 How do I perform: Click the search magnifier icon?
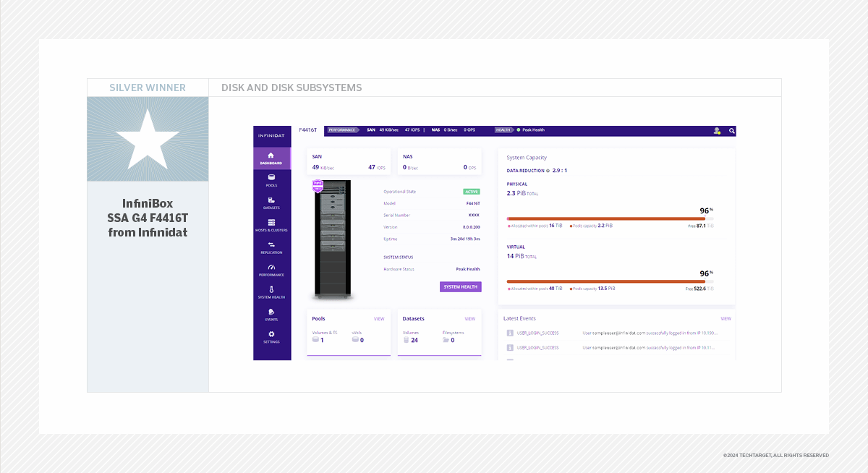(x=731, y=131)
